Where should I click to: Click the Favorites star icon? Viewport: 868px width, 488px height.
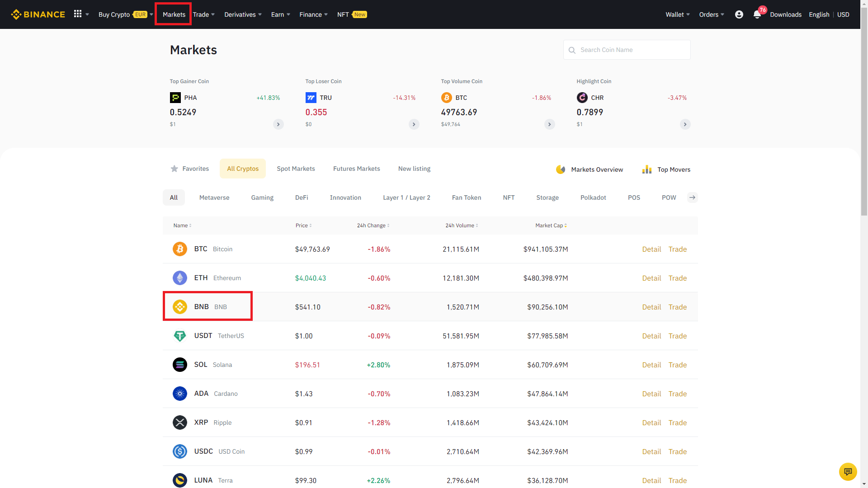click(x=175, y=169)
